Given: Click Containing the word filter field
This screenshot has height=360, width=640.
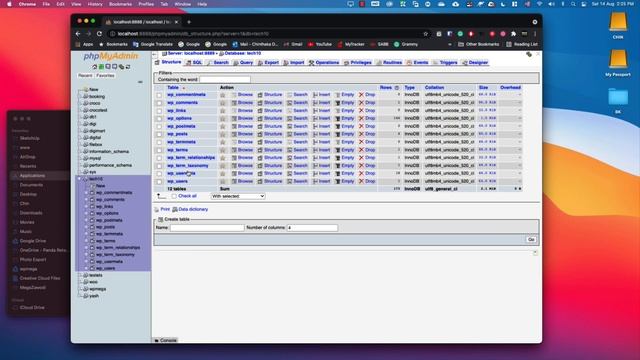Looking at the screenshot, I should click(x=225, y=80).
